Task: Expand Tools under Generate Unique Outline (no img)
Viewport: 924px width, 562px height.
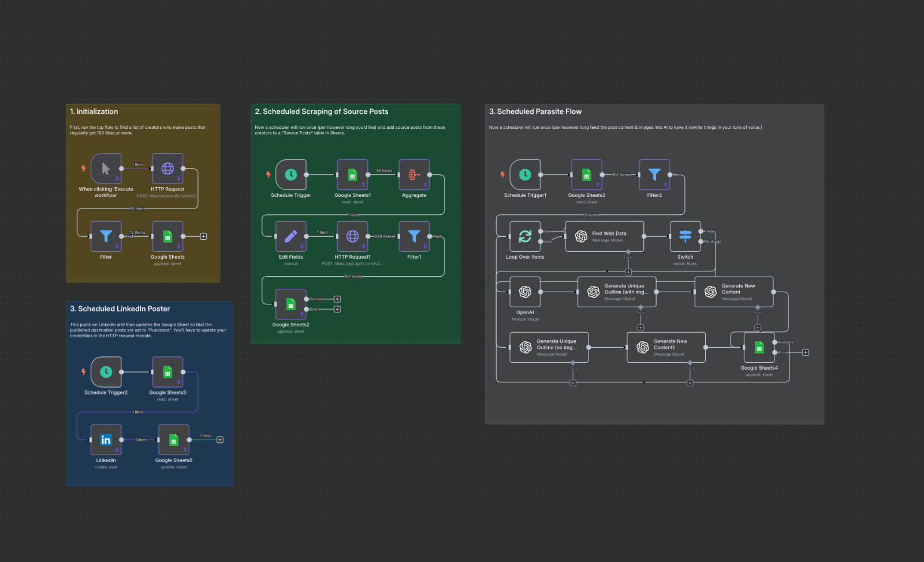Action: 572,382
